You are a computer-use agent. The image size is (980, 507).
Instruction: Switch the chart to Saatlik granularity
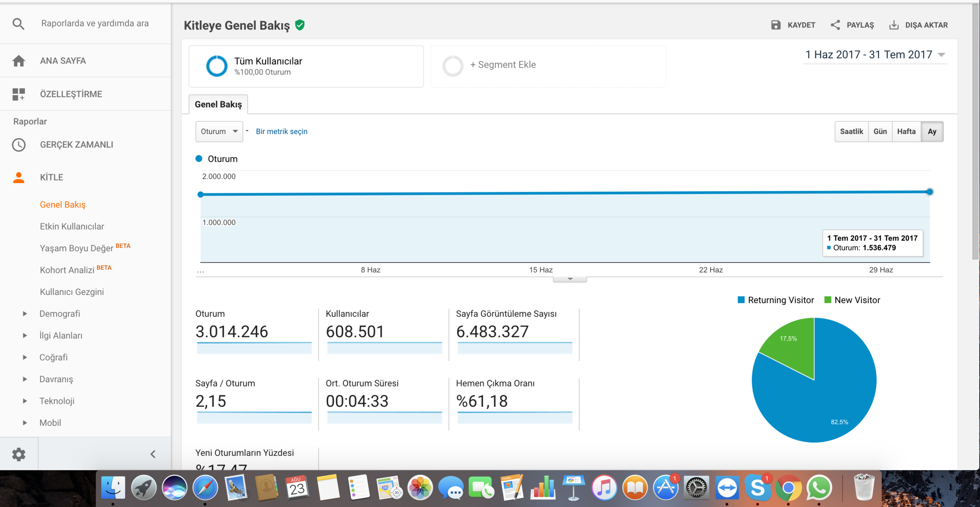coord(851,132)
